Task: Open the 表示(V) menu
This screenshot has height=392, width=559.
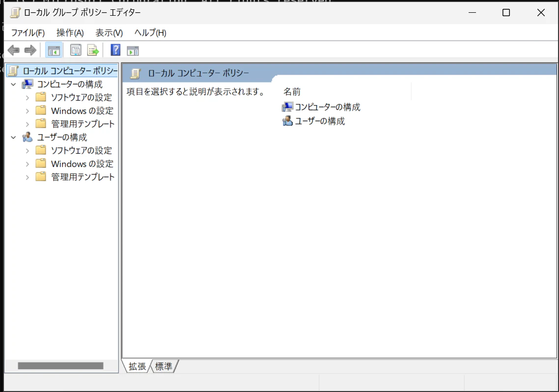Action: tap(109, 33)
